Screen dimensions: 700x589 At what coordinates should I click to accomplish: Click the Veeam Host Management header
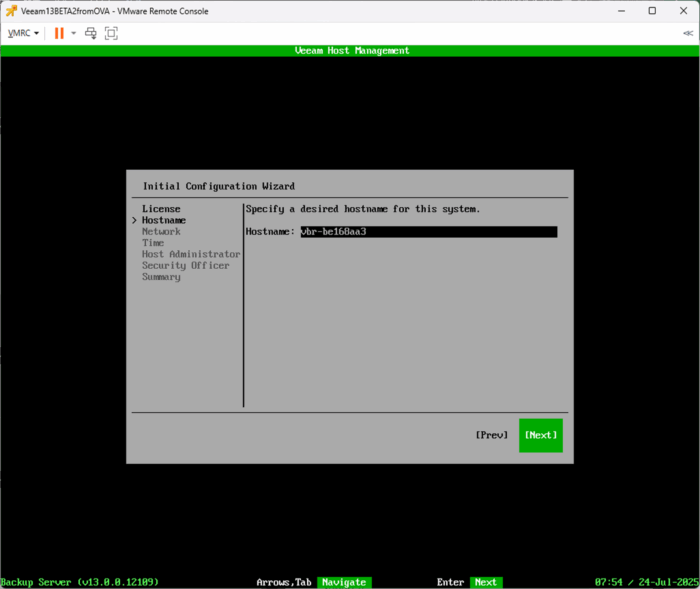(352, 50)
